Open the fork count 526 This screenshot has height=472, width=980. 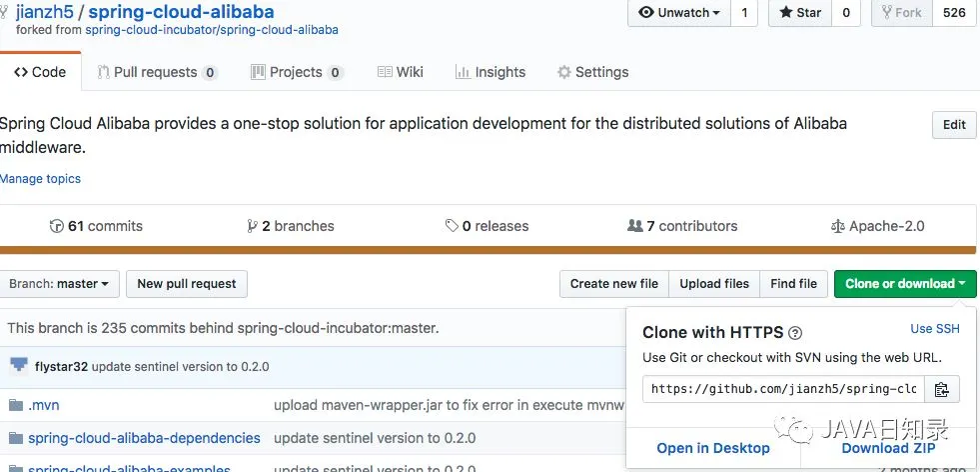point(954,13)
